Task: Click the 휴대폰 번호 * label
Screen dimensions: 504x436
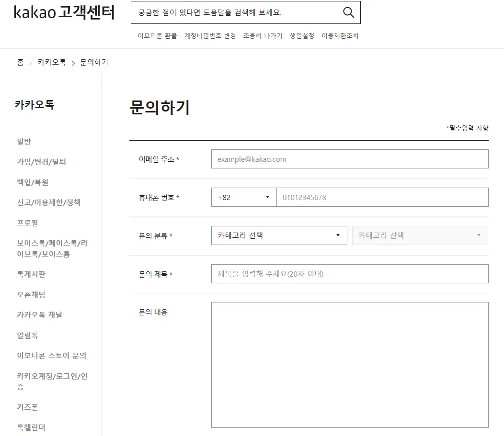Action: [159, 198]
